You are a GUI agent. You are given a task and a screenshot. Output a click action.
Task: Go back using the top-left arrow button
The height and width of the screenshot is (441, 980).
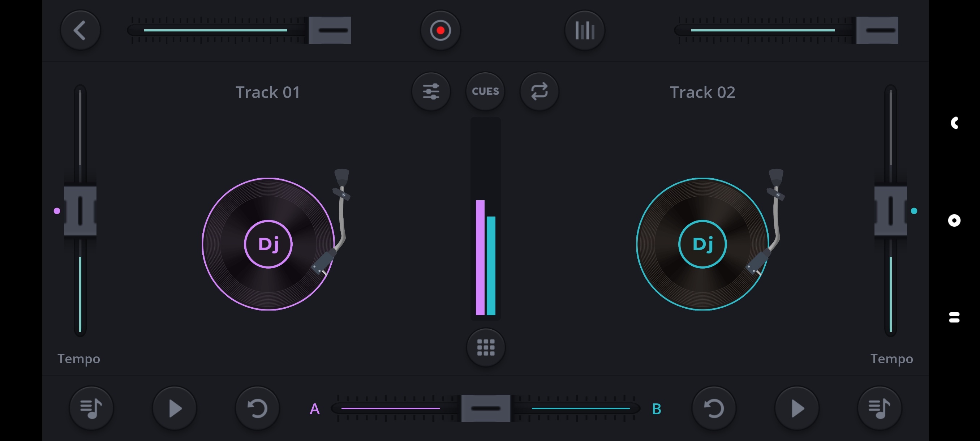tap(80, 30)
